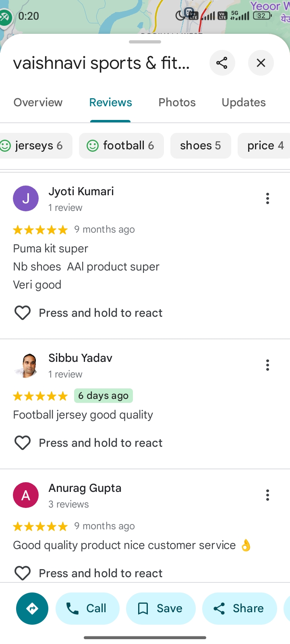
Task: Tap the heart on Anurag Gupta's review
Action: [x=23, y=573]
